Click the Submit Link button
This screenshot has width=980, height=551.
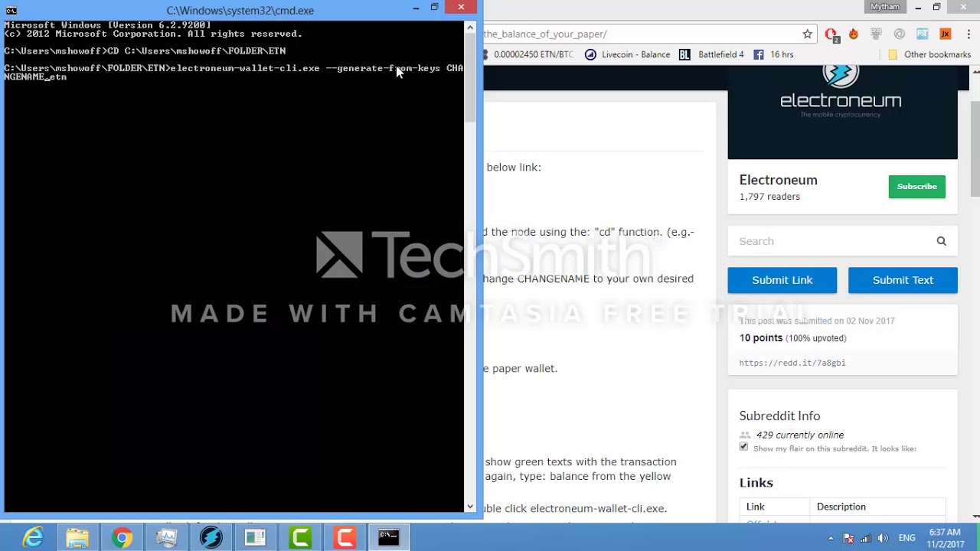click(782, 280)
